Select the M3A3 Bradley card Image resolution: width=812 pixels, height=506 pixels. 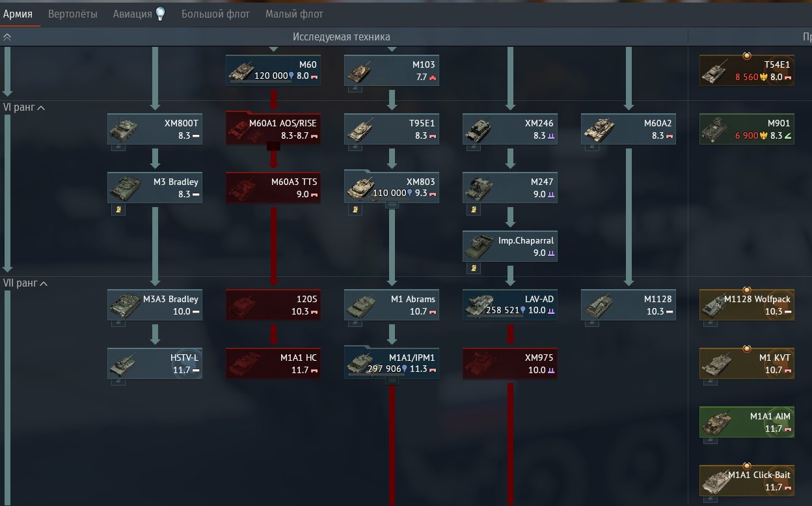pyautogui.click(x=155, y=304)
